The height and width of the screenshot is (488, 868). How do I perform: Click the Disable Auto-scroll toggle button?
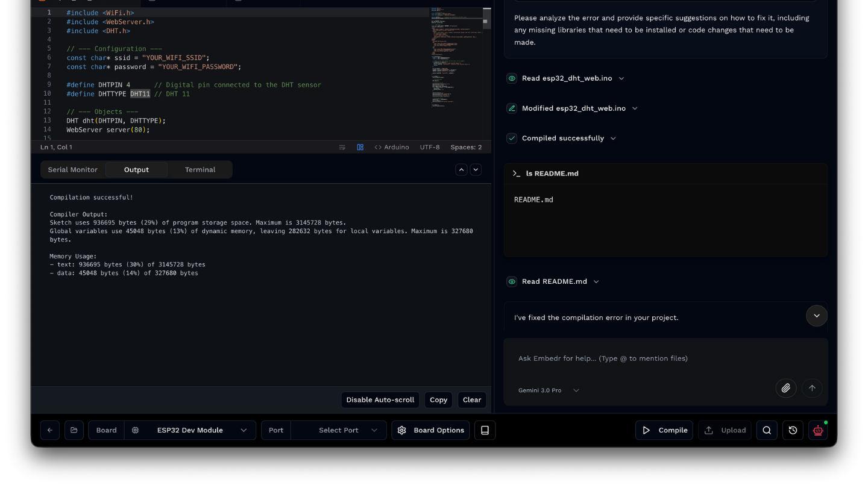click(380, 399)
